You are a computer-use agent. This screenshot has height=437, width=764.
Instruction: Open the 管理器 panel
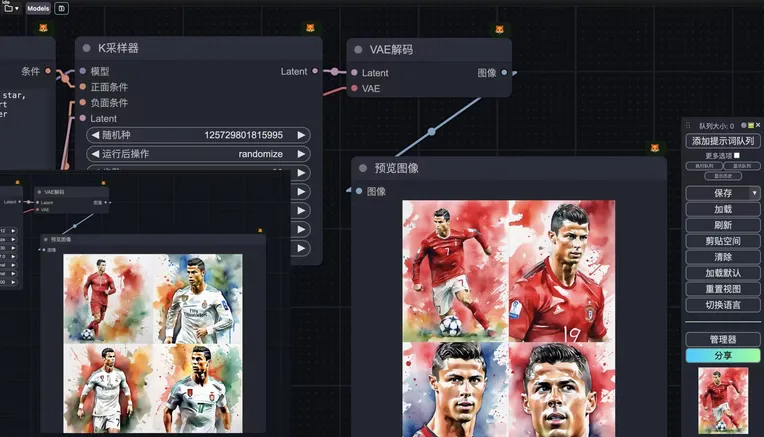(723, 339)
